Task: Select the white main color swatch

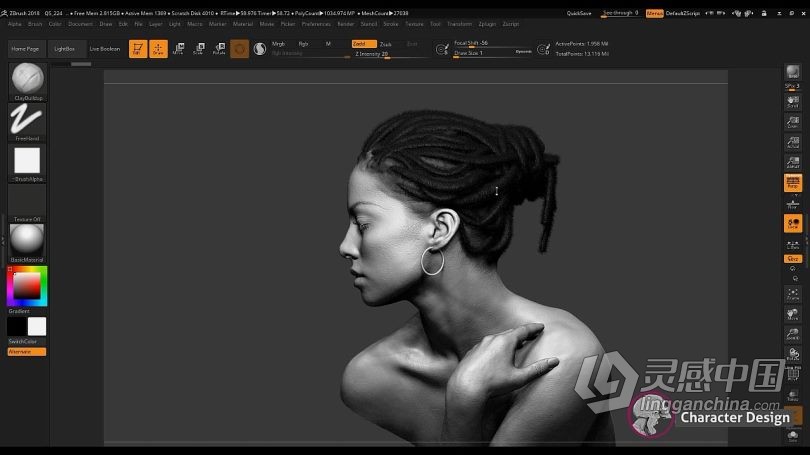Action: pos(37,326)
